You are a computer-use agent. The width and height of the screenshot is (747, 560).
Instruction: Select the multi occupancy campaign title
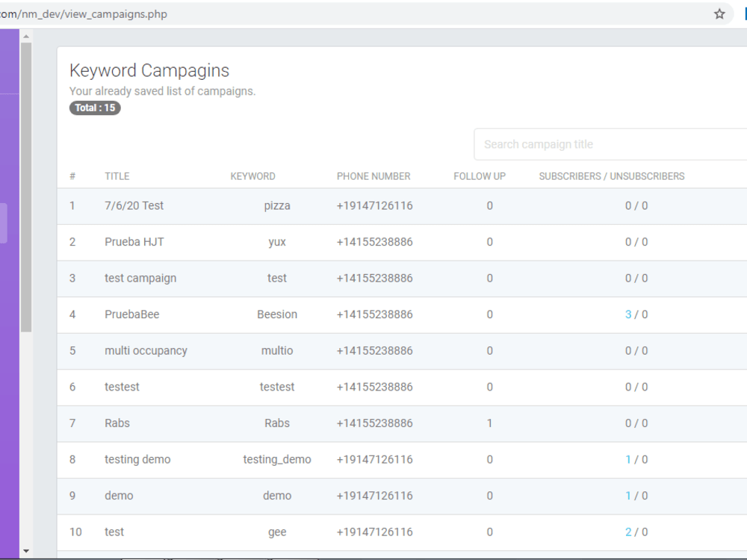pyautogui.click(x=146, y=350)
